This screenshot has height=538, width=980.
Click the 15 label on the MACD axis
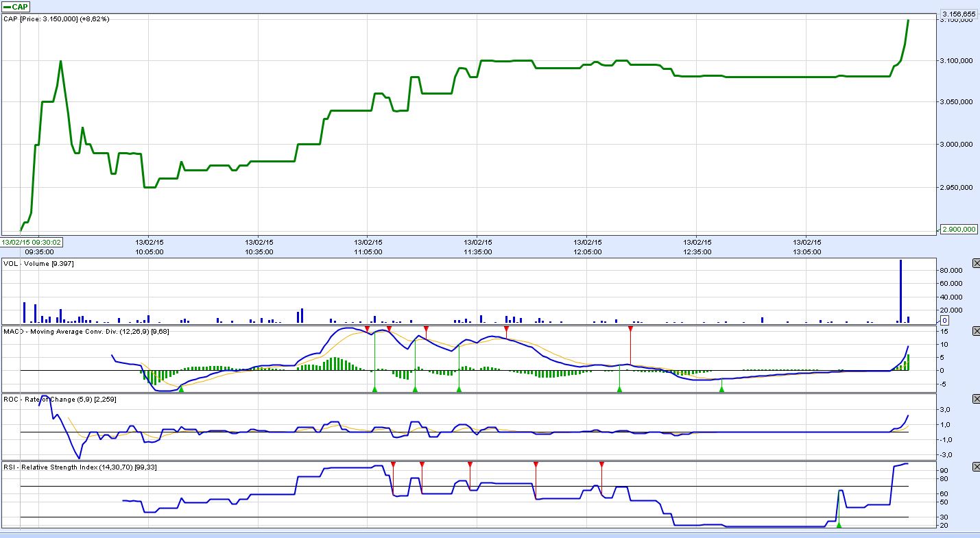click(944, 332)
